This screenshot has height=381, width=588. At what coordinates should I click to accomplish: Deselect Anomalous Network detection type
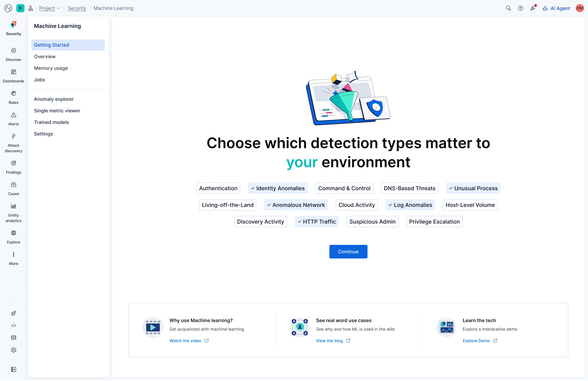tap(296, 205)
